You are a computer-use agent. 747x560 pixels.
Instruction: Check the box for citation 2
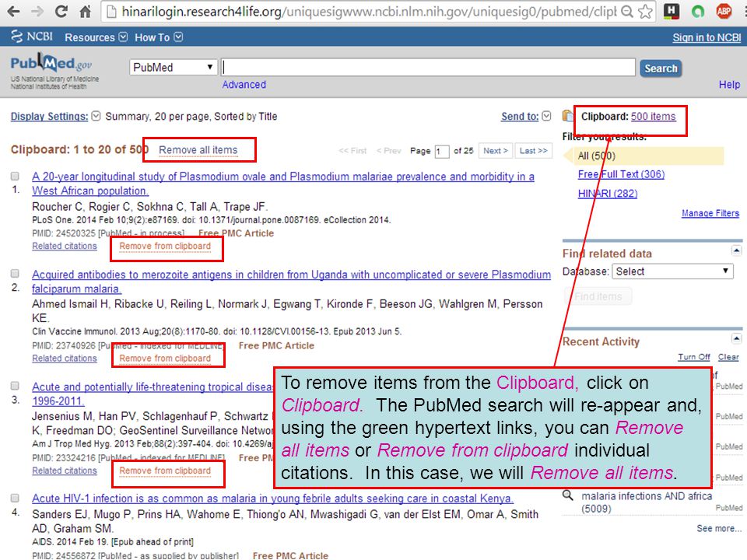pos(16,273)
